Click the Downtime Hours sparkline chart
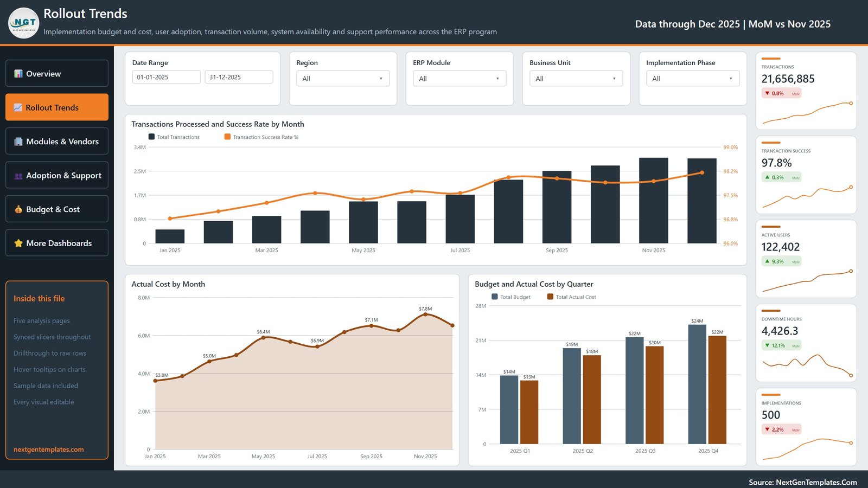This screenshot has width=868, height=488. 807,365
